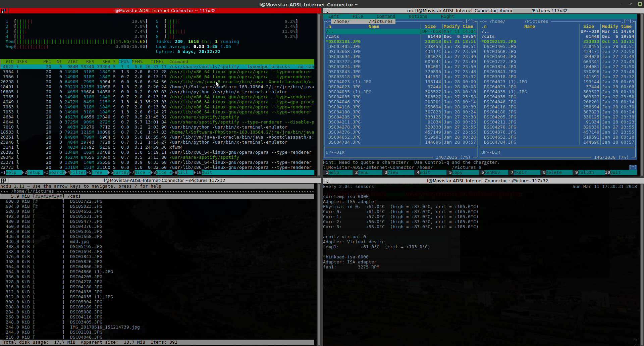Toggle htop tree view with F5 Tree
644x346 pixels.
tap(97, 172)
